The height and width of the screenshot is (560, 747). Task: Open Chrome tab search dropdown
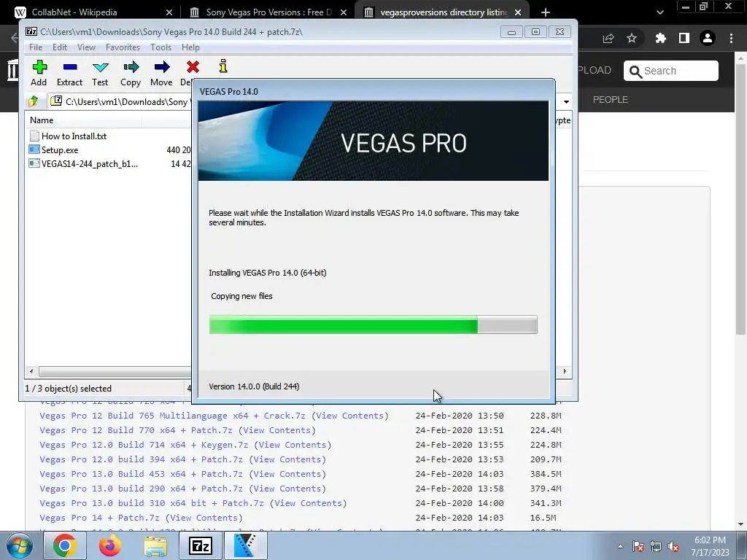(x=659, y=12)
